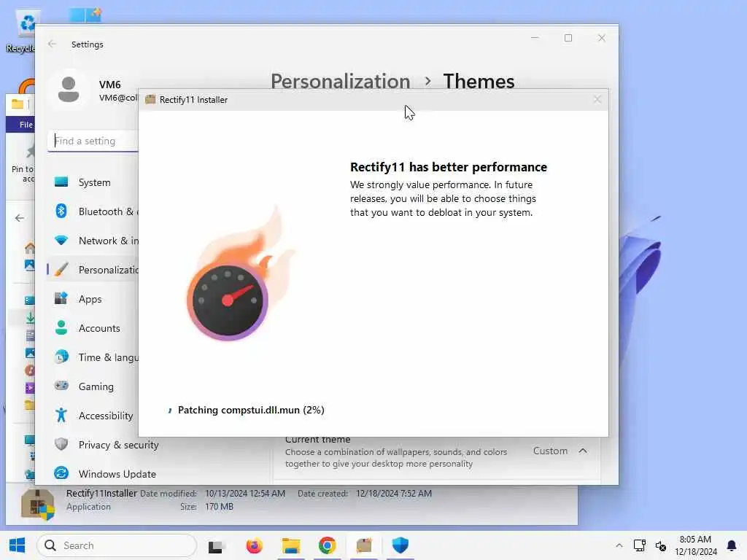Open Accessibility settings category

pyautogui.click(x=93, y=415)
